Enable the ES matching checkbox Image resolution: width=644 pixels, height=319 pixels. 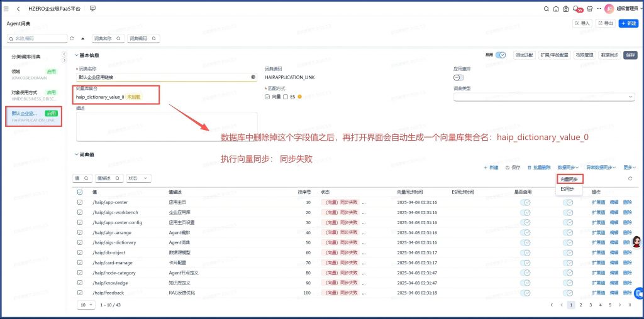click(x=286, y=97)
